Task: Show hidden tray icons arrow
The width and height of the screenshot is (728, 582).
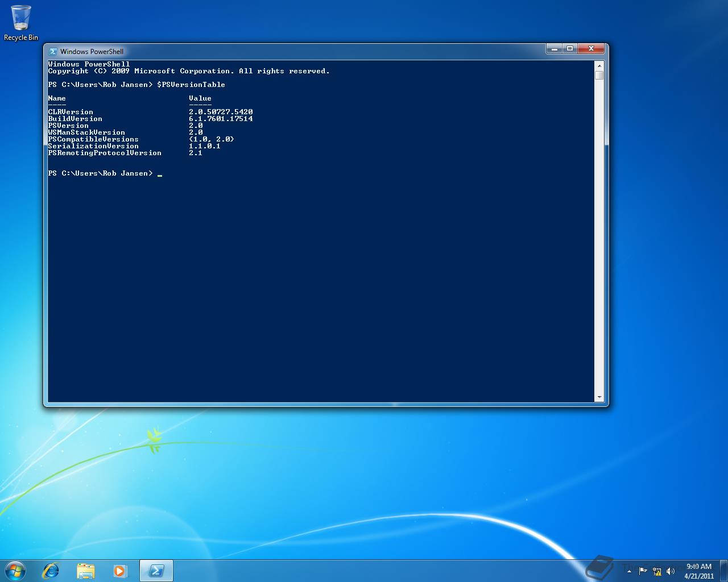Action: point(629,571)
